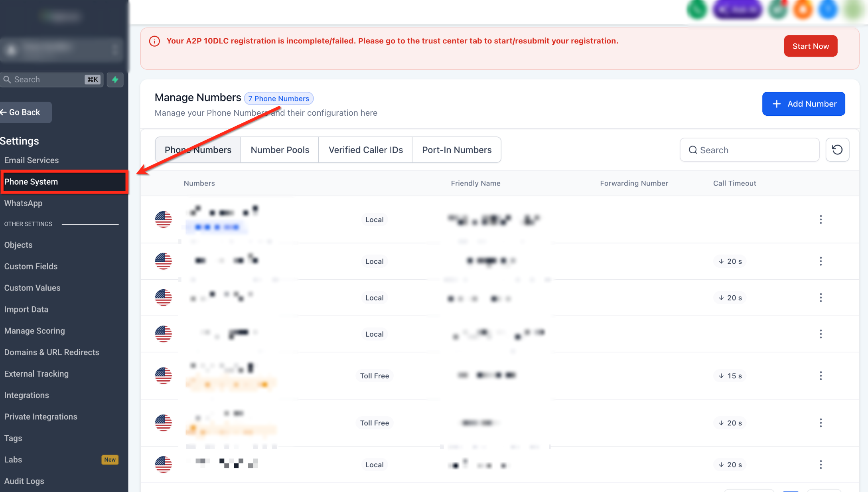Click the sidebar Search box
Image resolution: width=868 pixels, height=492 pixels.
[52, 79]
